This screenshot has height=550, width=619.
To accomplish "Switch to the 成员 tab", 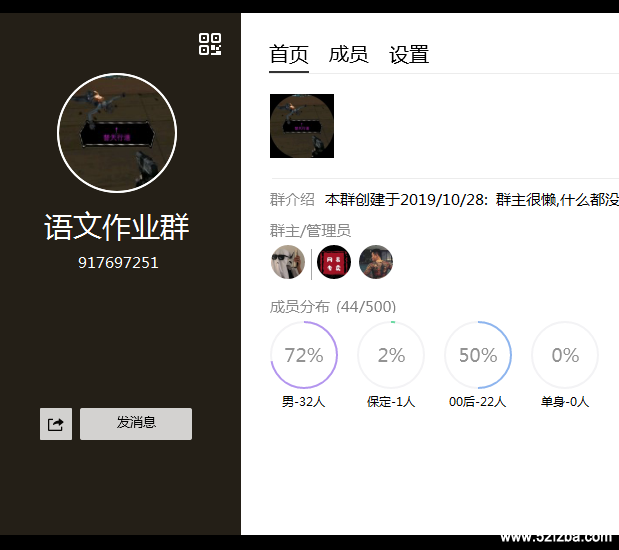I will coord(349,54).
